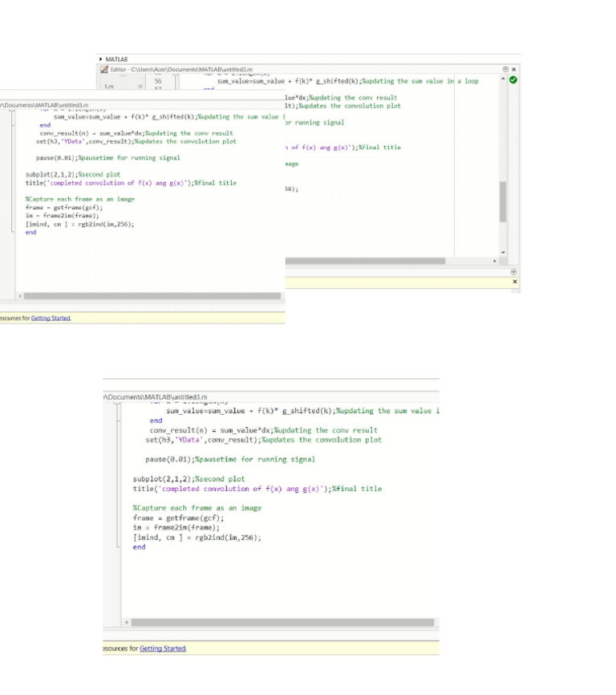Click the vertical scrollbar up arrow
Viewport: 616px width, 695px height.
503,79
